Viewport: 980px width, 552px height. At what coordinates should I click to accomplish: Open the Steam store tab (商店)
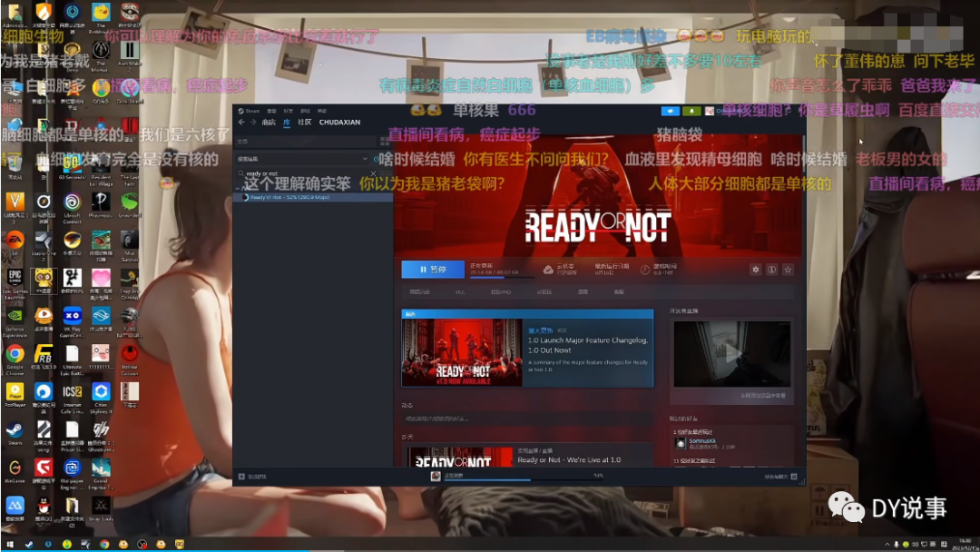point(269,122)
